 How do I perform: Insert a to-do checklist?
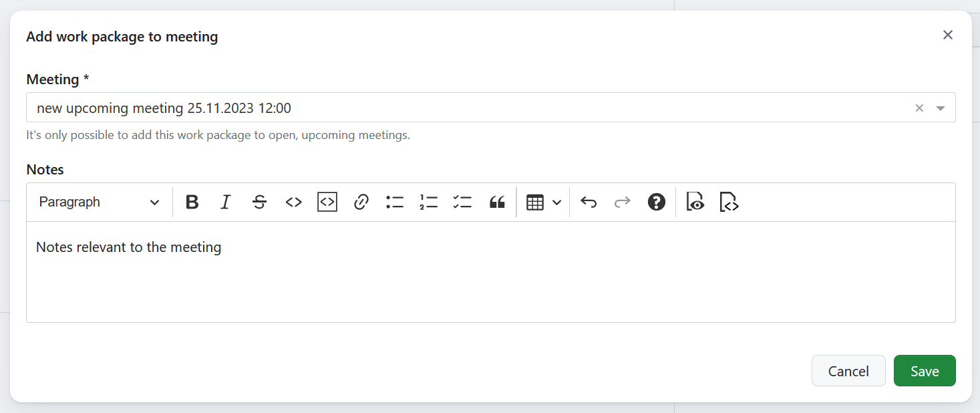[462, 202]
